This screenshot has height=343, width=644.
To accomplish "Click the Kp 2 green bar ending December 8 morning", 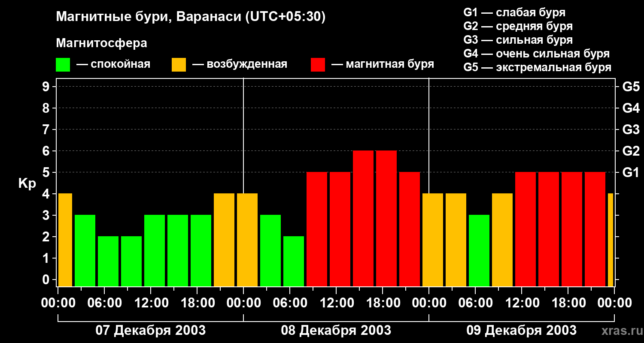I will [294, 261].
